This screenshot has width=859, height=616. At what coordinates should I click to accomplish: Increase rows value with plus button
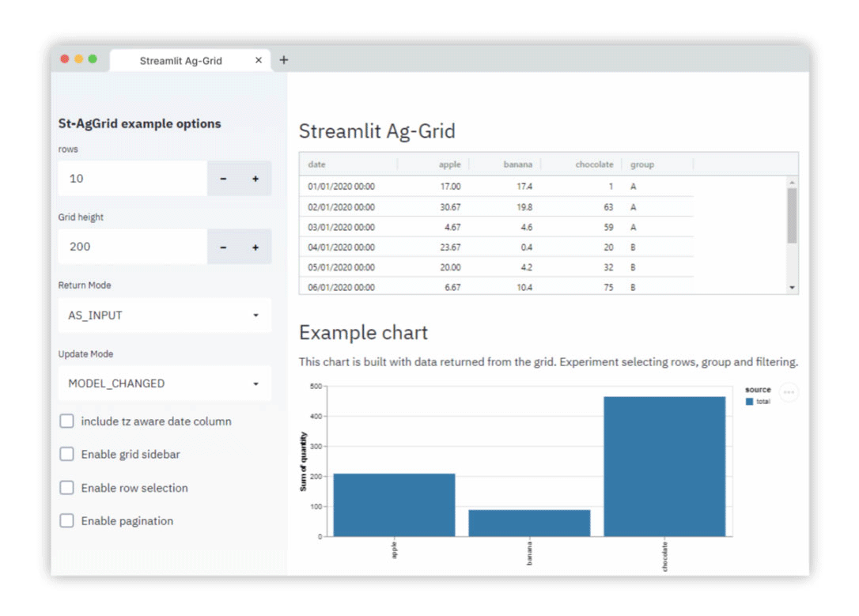pyautogui.click(x=255, y=179)
